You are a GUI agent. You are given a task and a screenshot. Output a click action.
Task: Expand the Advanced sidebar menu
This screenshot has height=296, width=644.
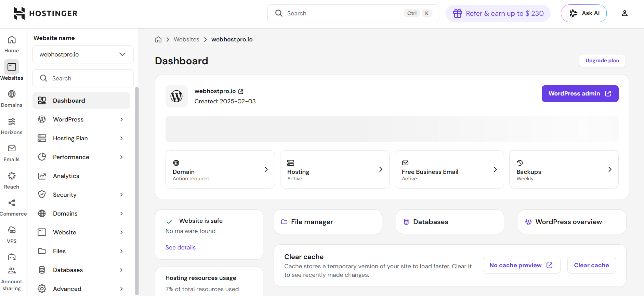tap(121, 289)
